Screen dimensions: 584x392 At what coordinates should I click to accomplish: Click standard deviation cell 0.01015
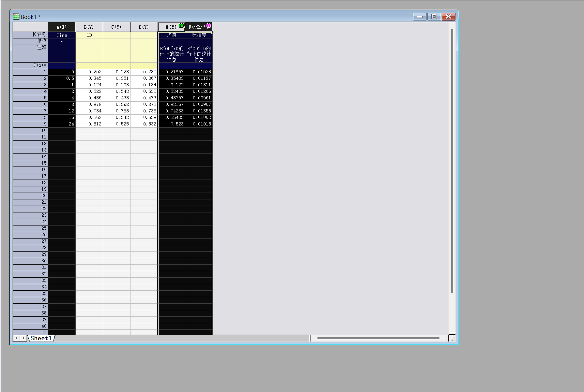pyautogui.click(x=199, y=124)
